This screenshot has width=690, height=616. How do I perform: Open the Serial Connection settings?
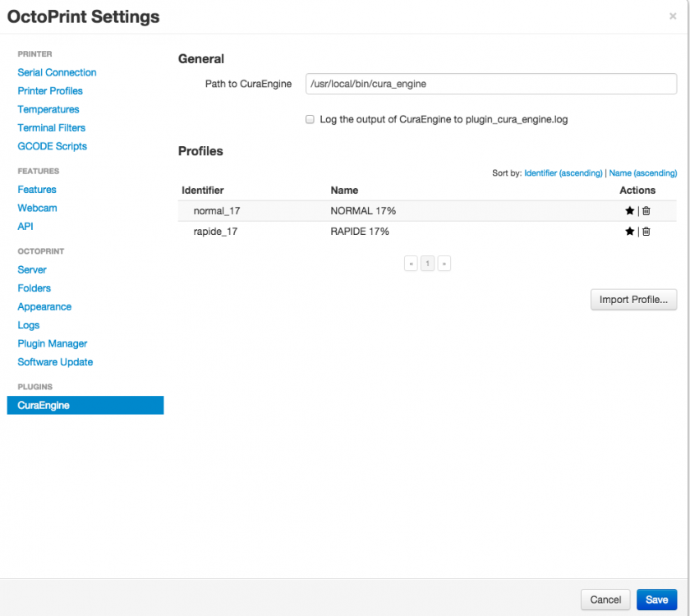pos(57,72)
